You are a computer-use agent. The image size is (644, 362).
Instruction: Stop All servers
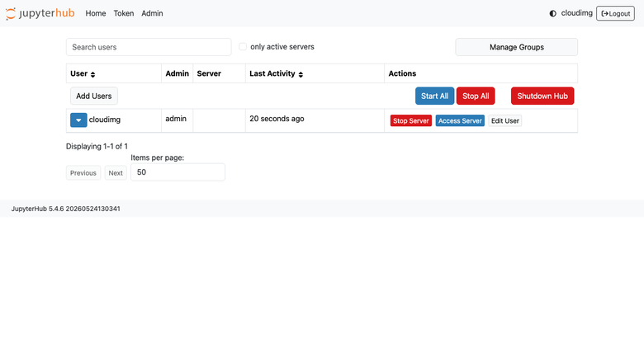pos(476,96)
